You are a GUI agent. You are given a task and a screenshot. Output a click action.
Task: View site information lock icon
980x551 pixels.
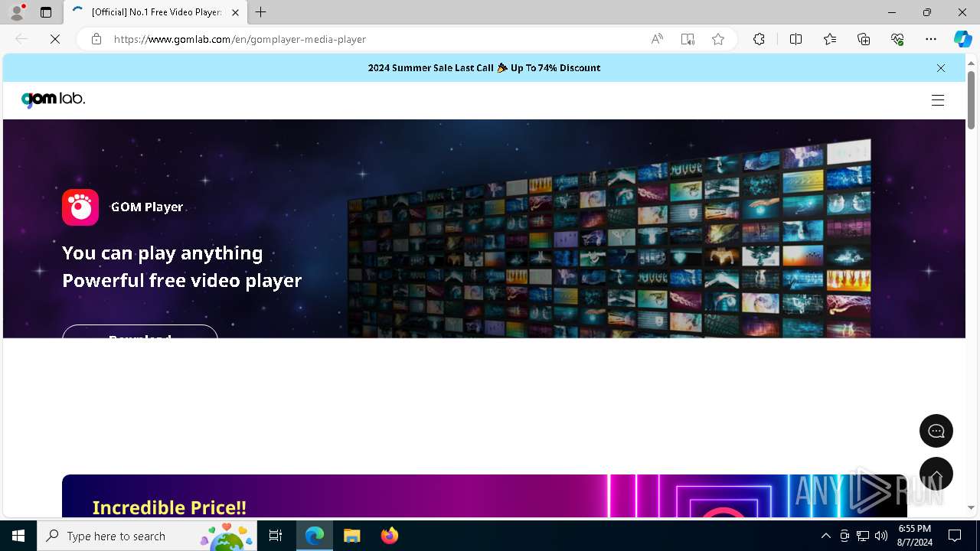[x=96, y=39]
